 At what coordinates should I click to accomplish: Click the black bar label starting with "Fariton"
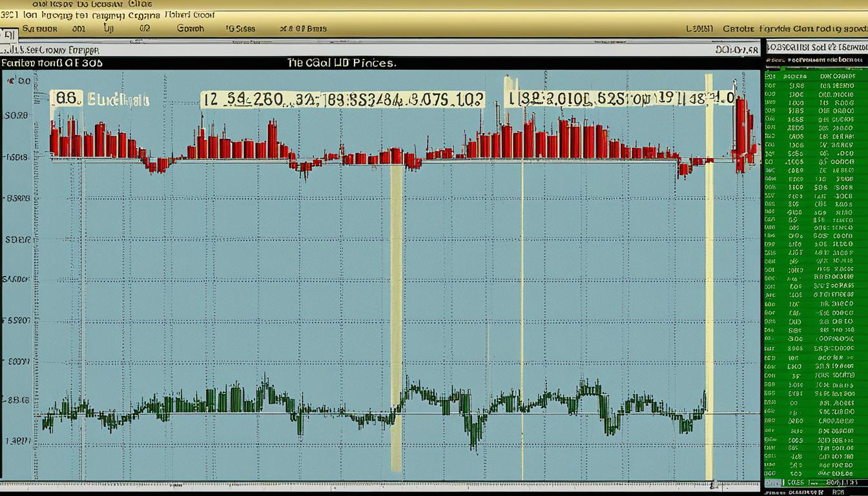(52, 63)
